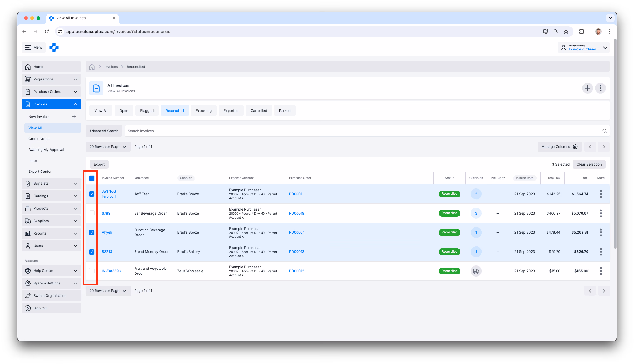634x364 pixels.
Task: Uncheck the Jeff Test invoice checkbox
Action: 91,194
